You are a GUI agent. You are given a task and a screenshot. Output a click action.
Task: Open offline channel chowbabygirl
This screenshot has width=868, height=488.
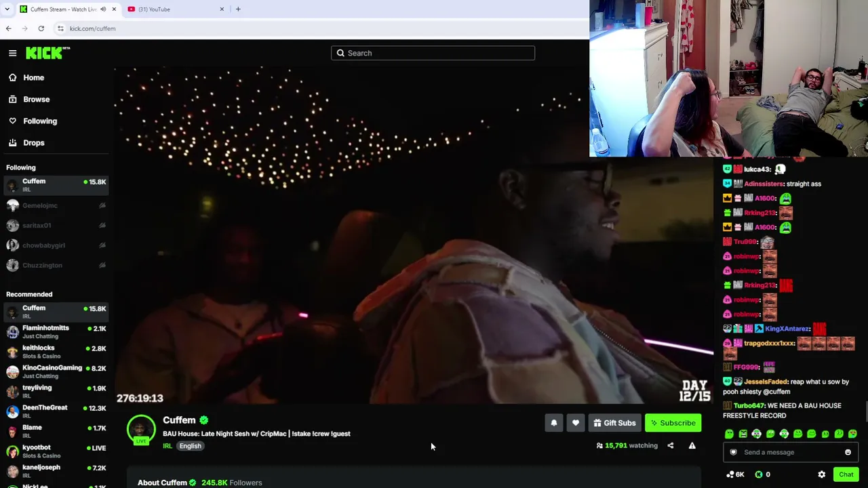point(56,245)
